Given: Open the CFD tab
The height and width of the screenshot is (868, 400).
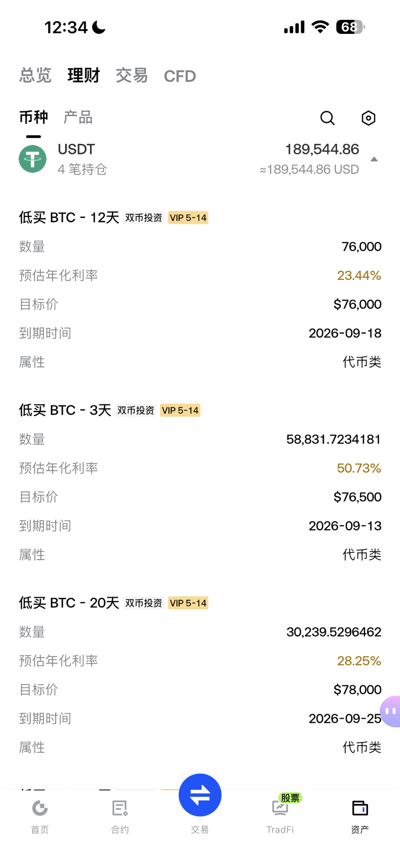Looking at the screenshot, I should click(180, 76).
